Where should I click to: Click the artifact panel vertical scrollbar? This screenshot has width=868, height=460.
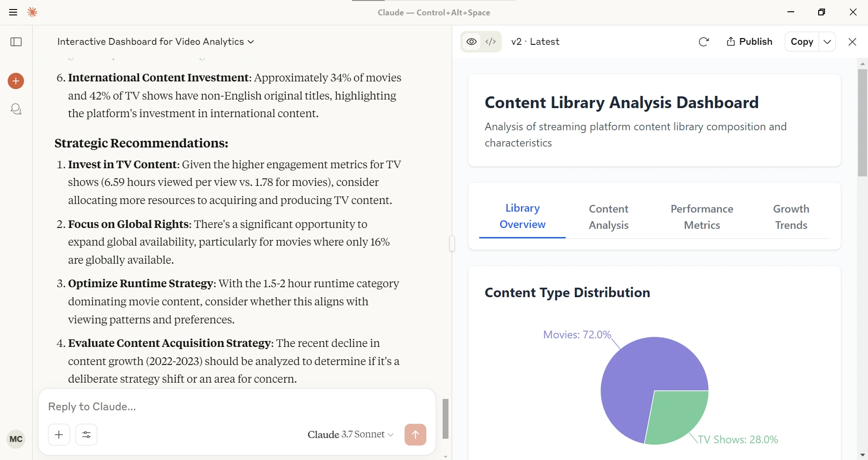(x=863, y=123)
